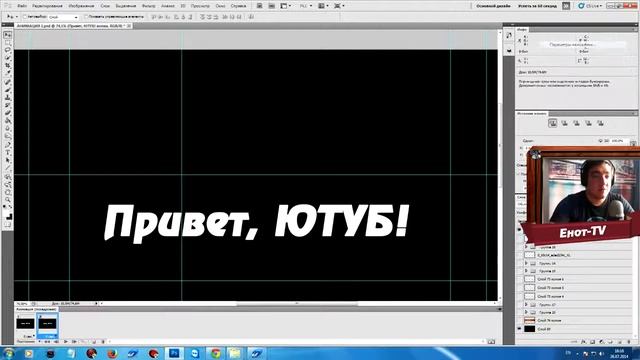Open File Explorer folder from the taskbar

click(234, 353)
